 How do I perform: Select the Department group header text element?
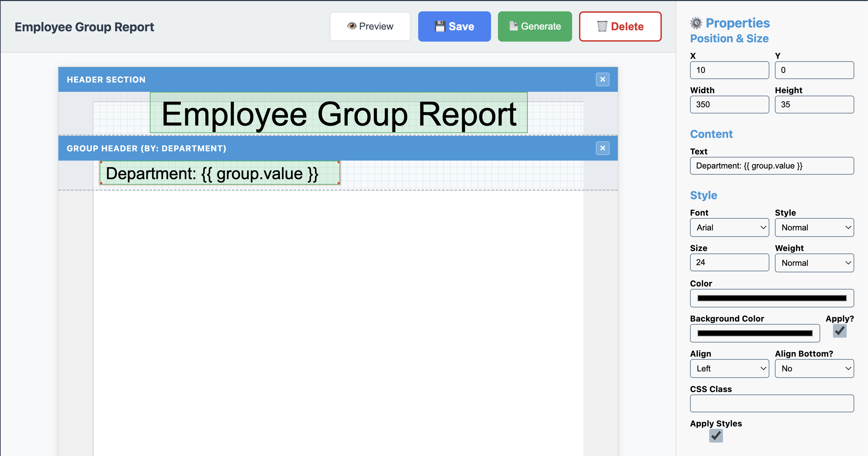coord(220,173)
